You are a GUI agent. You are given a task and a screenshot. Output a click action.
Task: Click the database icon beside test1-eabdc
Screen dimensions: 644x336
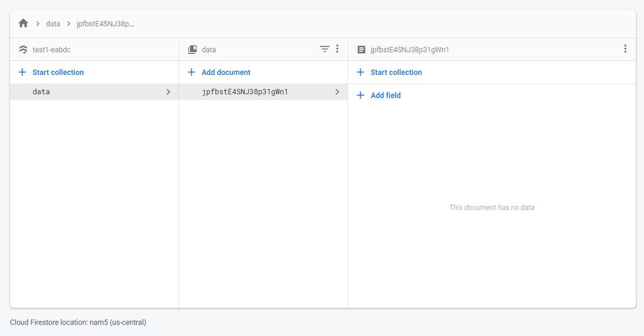[23, 49]
